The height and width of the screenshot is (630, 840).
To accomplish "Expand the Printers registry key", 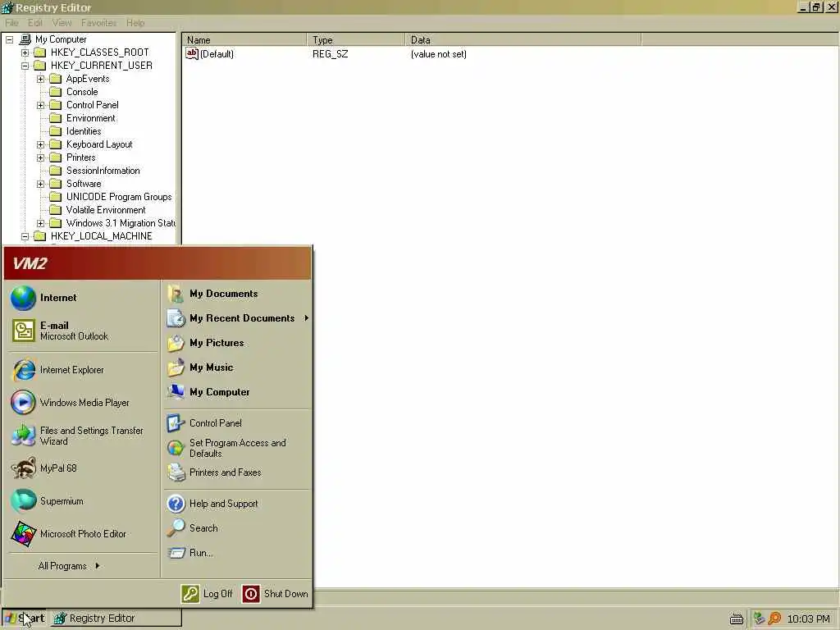I will click(x=40, y=157).
